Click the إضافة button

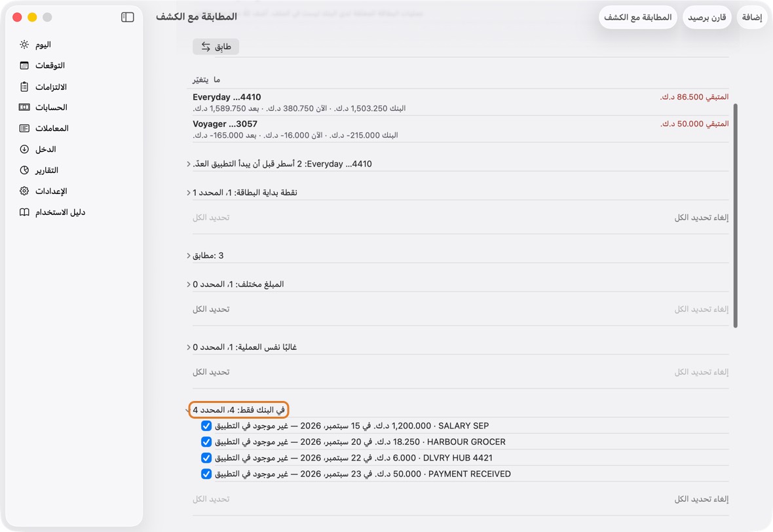pos(752,17)
